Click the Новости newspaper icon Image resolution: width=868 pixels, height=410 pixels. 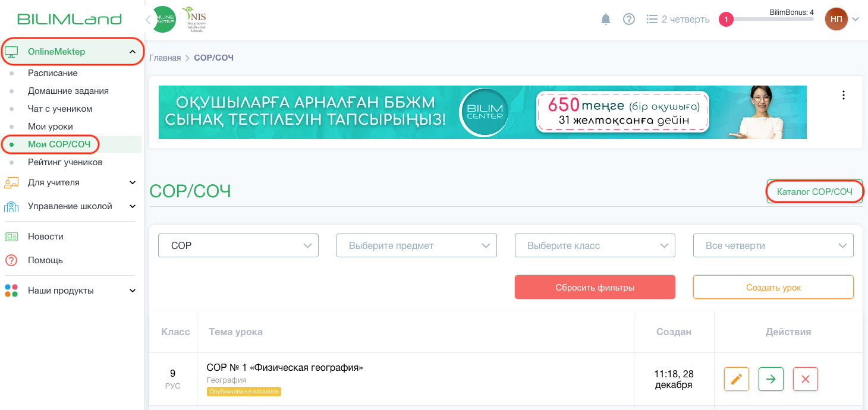pyautogui.click(x=11, y=236)
